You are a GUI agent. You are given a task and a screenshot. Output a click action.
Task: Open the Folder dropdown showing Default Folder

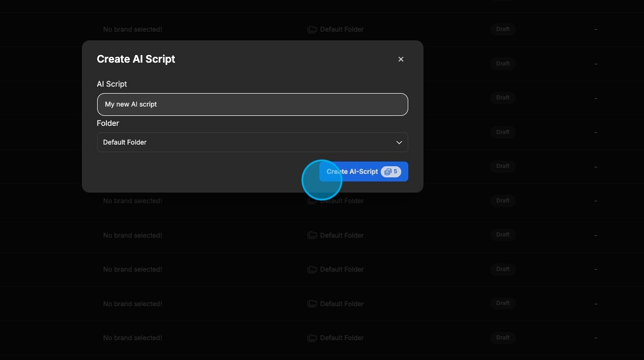click(252, 142)
